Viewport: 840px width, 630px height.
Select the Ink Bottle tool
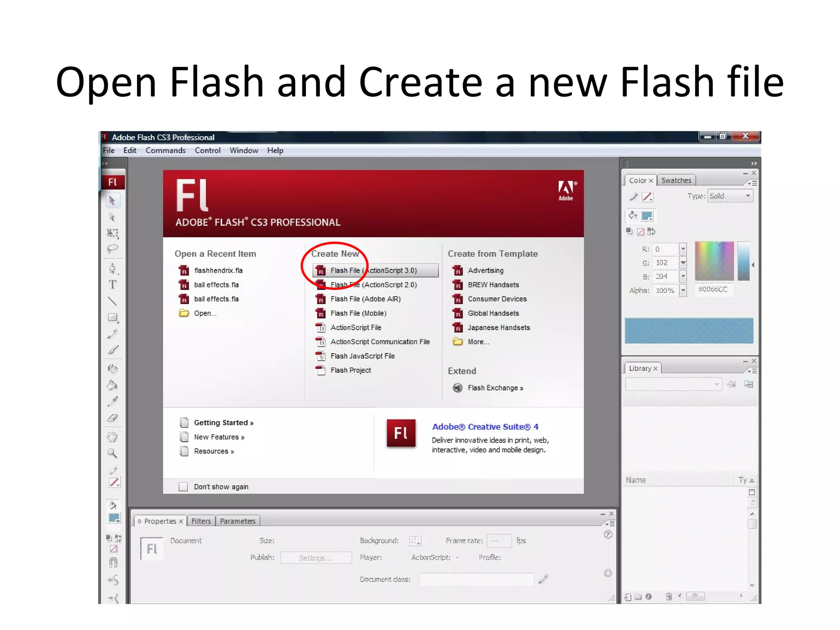click(x=112, y=369)
